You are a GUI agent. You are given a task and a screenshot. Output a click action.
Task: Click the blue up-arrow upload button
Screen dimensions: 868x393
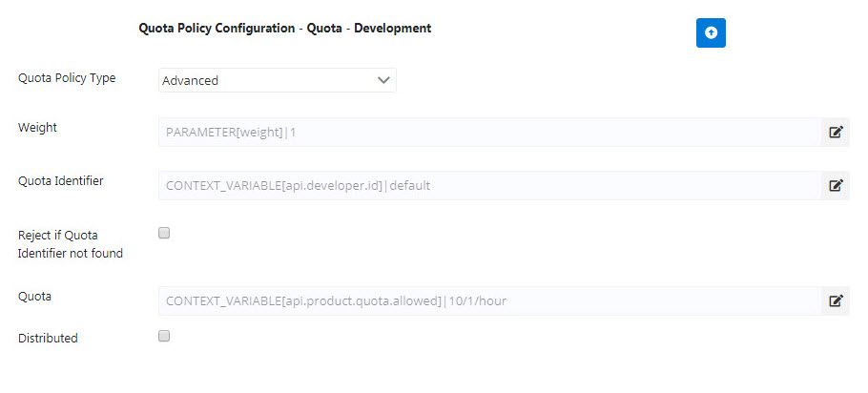pyautogui.click(x=711, y=32)
